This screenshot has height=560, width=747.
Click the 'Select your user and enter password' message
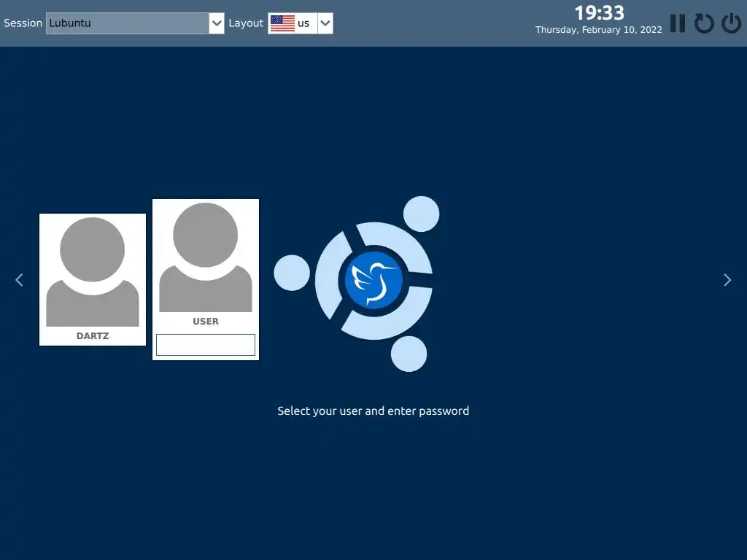point(373,411)
